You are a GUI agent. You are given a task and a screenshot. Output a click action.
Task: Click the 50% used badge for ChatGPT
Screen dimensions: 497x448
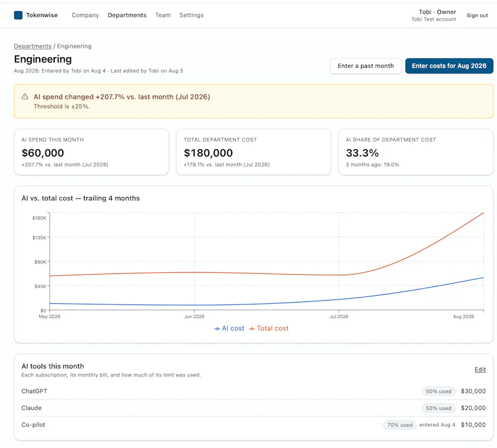pos(439,391)
